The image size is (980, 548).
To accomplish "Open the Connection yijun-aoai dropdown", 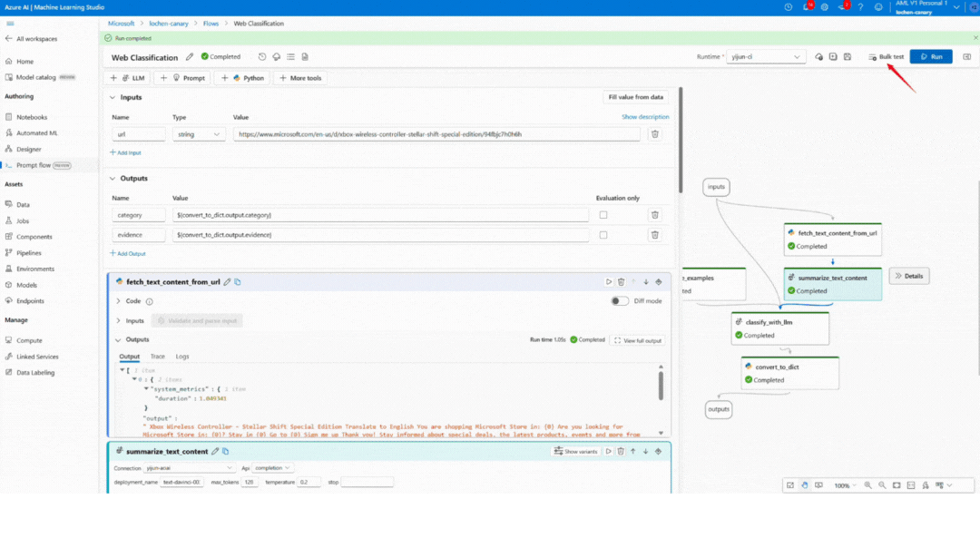I will [190, 468].
